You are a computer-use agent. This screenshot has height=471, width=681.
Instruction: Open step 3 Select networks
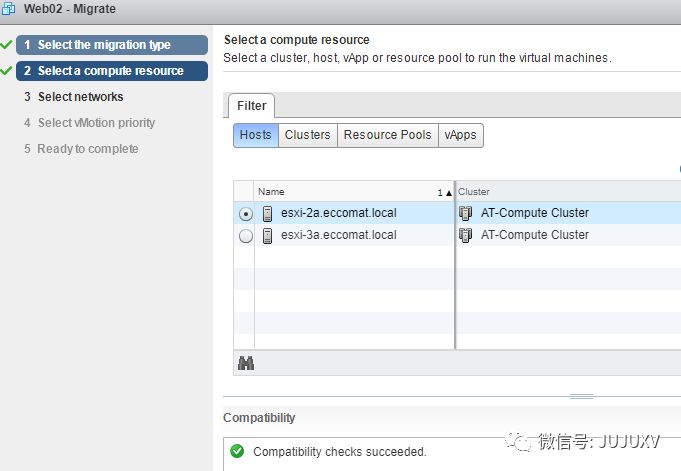click(80, 97)
